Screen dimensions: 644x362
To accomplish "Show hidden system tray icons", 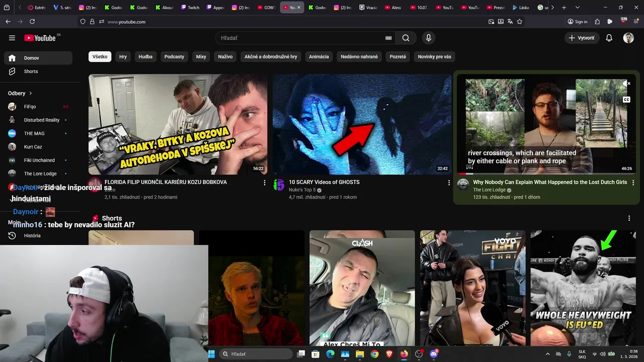I will 547,354.
